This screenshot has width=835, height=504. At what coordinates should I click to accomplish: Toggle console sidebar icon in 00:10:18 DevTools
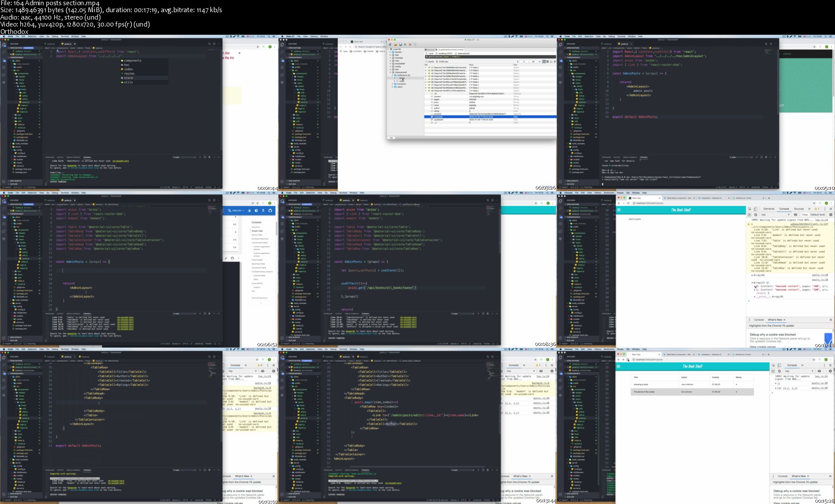click(x=749, y=215)
